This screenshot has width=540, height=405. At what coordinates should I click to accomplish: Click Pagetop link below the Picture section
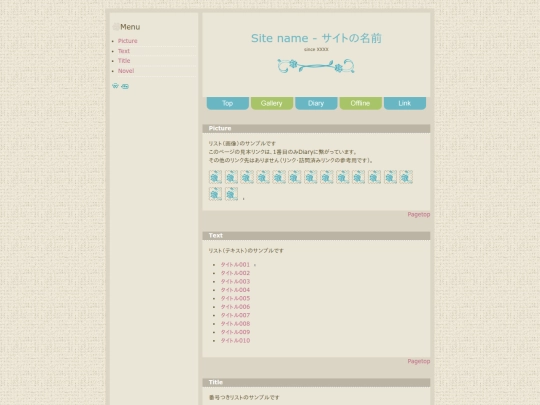point(419,215)
